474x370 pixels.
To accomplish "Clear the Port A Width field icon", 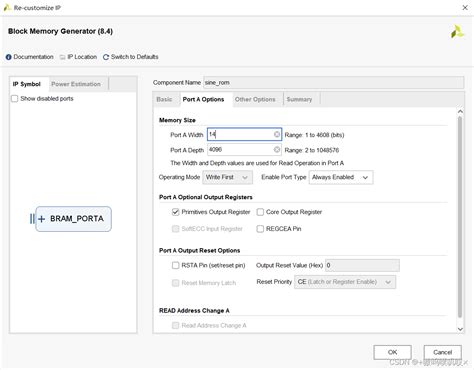I will click(x=277, y=134).
